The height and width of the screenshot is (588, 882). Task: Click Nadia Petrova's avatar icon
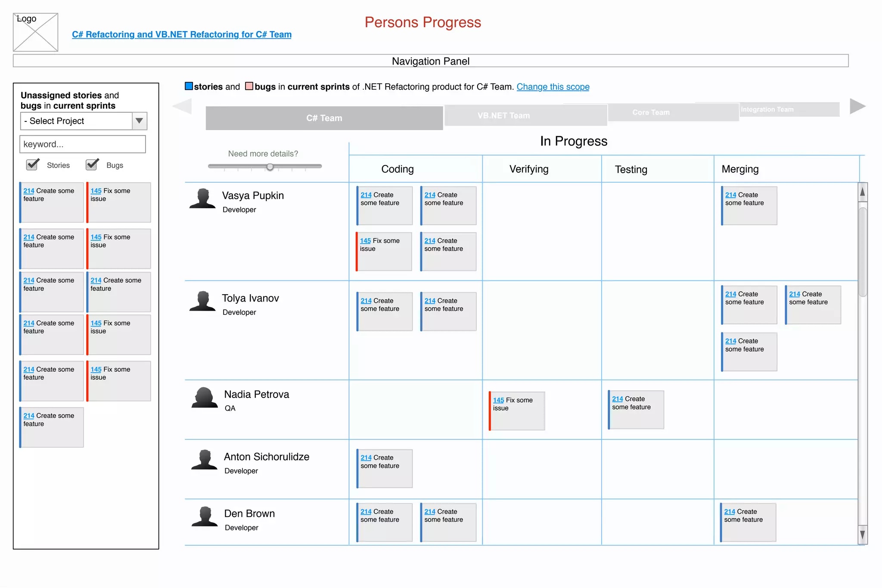[205, 398]
